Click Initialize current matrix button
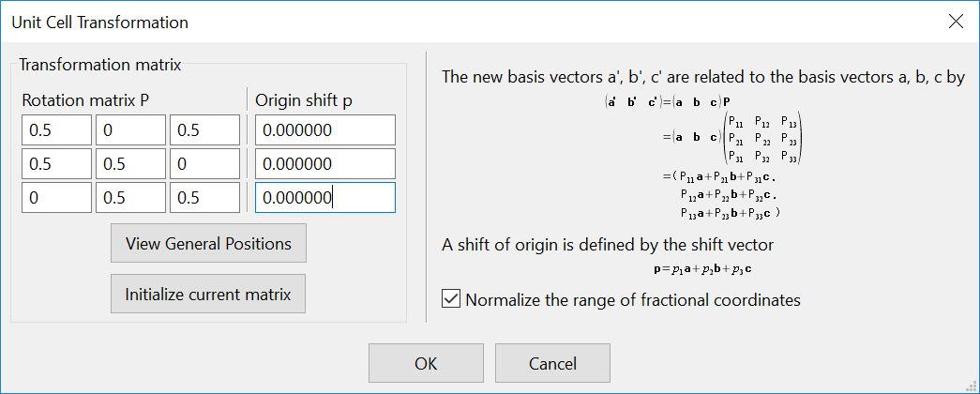 208,294
